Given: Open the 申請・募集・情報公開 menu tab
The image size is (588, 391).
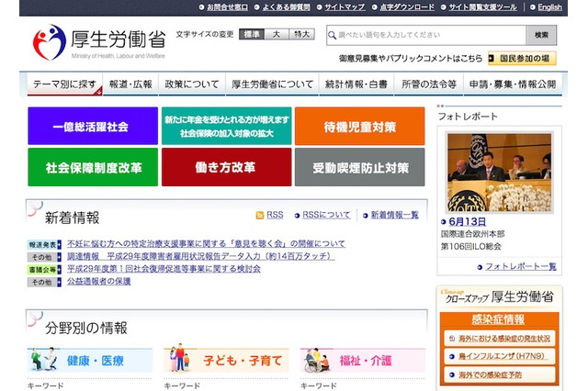Looking at the screenshot, I should point(513,84).
